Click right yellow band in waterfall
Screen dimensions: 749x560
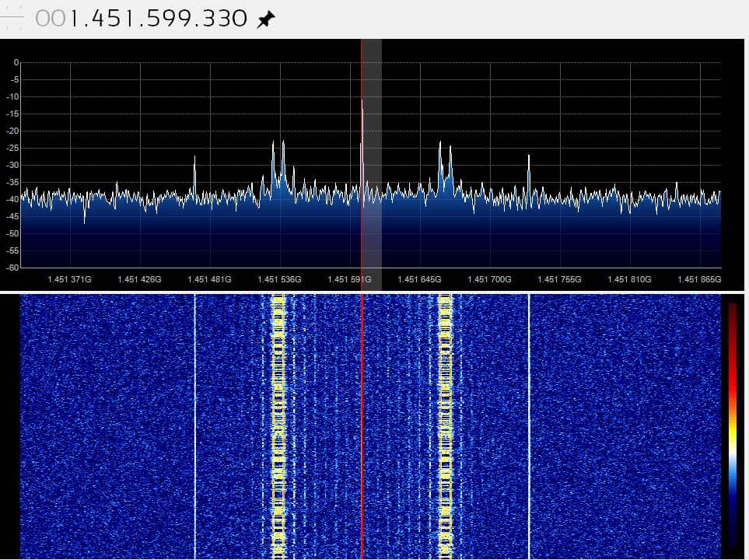tap(445, 427)
